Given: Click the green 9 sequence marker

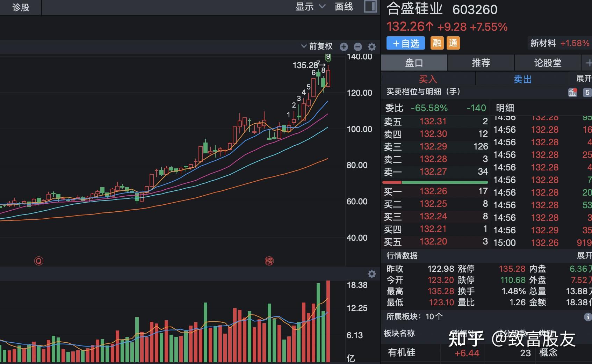Looking at the screenshot, I should point(328,57).
